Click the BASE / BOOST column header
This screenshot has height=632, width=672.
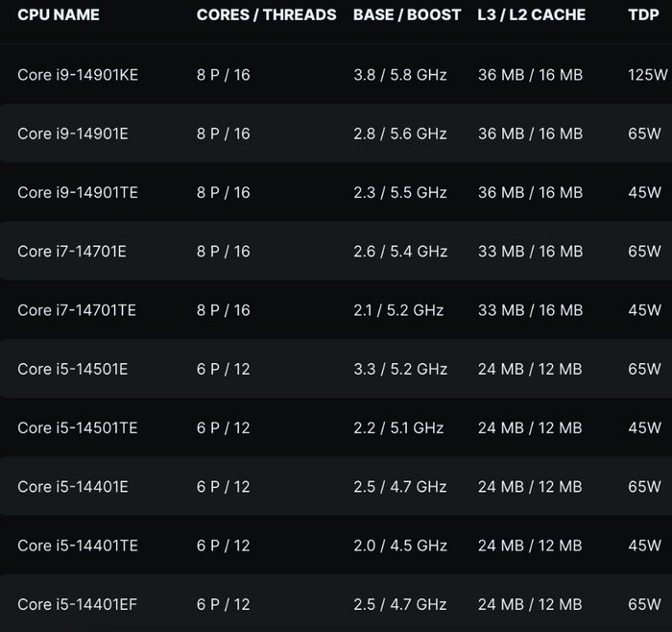(406, 15)
